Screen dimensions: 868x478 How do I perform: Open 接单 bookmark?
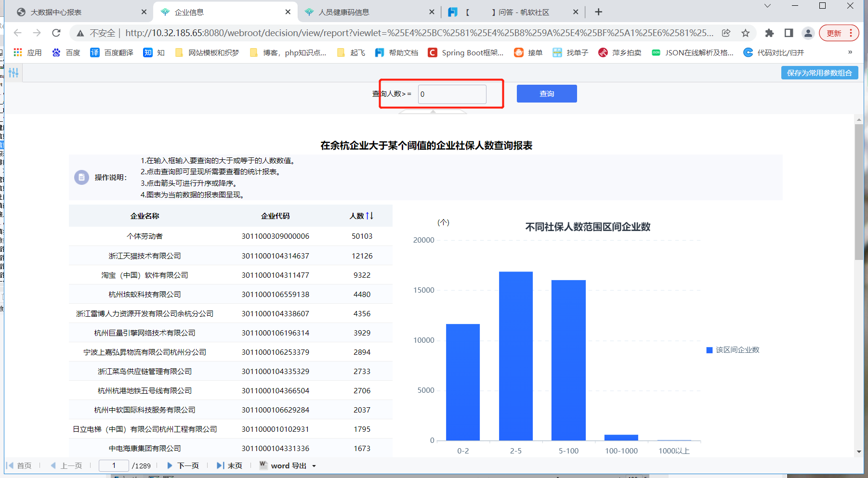(x=528, y=52)
